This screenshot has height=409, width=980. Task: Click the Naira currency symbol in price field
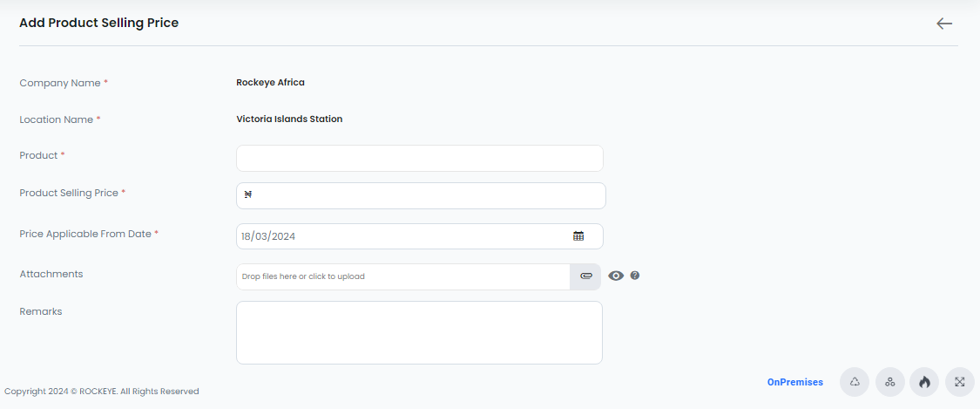[x=247, y=195]
